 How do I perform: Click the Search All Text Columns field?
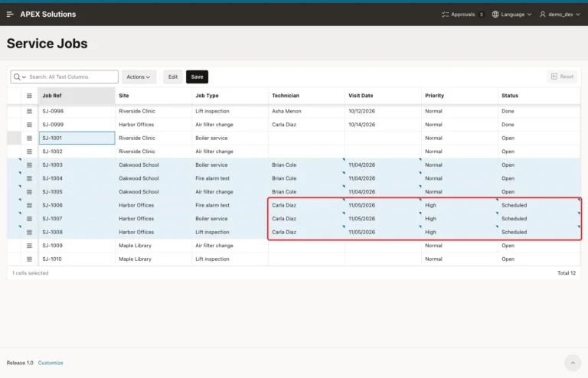(x=73, y=77)
